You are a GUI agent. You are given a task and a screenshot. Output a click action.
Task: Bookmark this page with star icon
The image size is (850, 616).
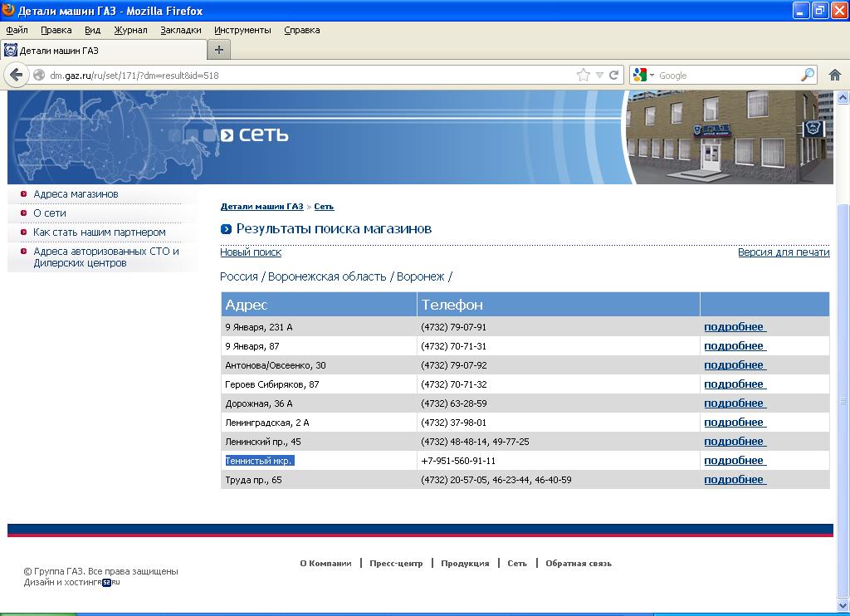(584, 75)
